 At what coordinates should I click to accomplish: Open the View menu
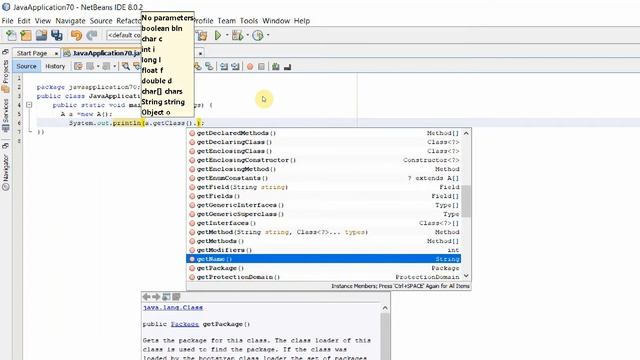click(43, 21)
